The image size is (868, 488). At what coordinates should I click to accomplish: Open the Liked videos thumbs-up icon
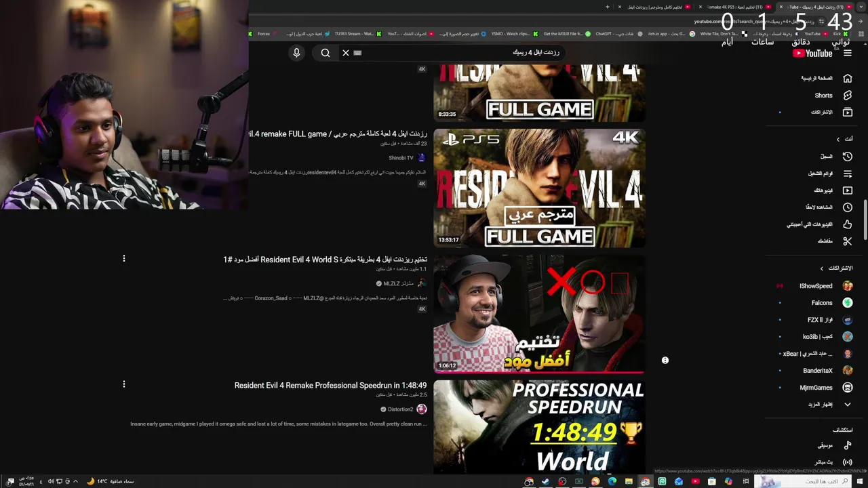tap(848, 224)
